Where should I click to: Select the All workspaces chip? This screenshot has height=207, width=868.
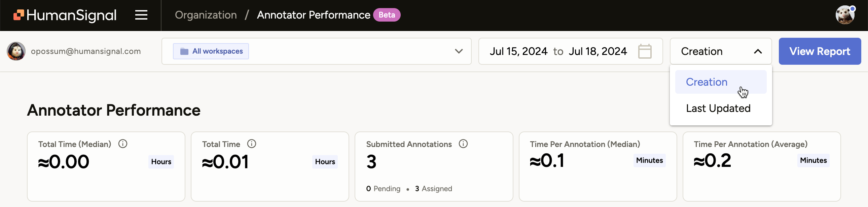point(211,51)
